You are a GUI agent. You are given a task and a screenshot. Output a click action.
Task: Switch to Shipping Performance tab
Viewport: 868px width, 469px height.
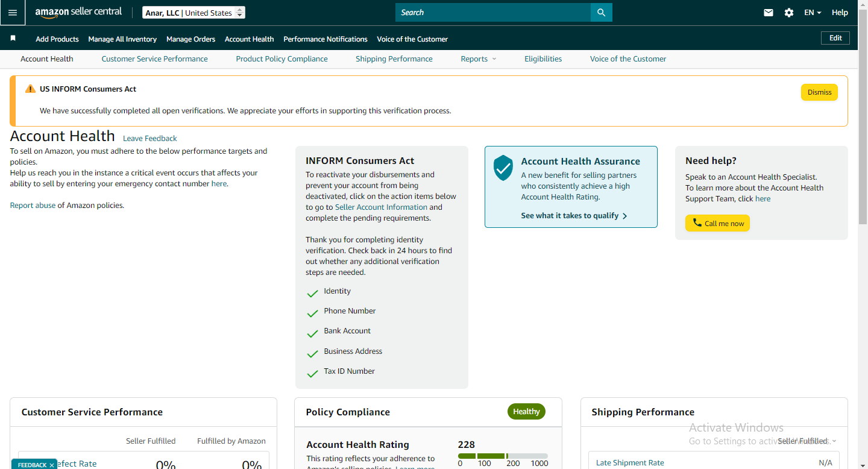point(394,59)
